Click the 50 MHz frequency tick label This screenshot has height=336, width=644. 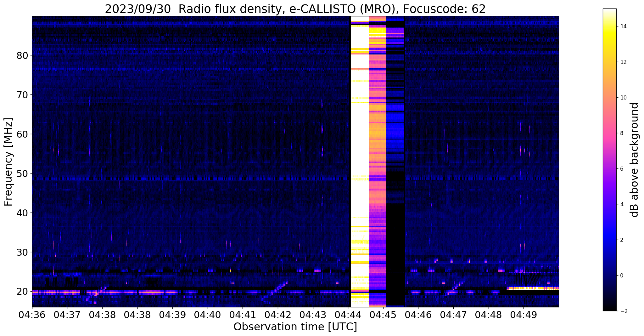point(22,174)
